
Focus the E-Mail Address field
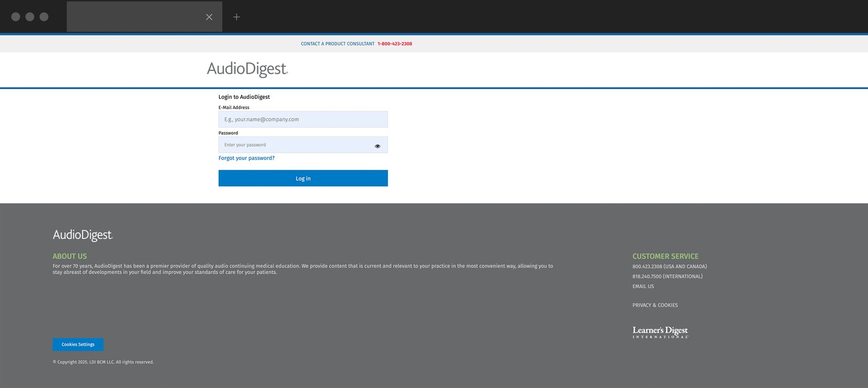tap(303, 119)
